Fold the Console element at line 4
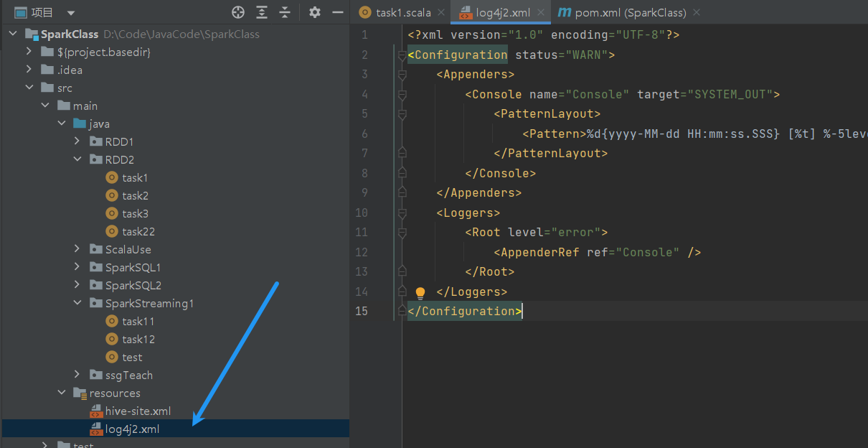The height and width of the screenshot is (448, 868). (x=402, y=95)
